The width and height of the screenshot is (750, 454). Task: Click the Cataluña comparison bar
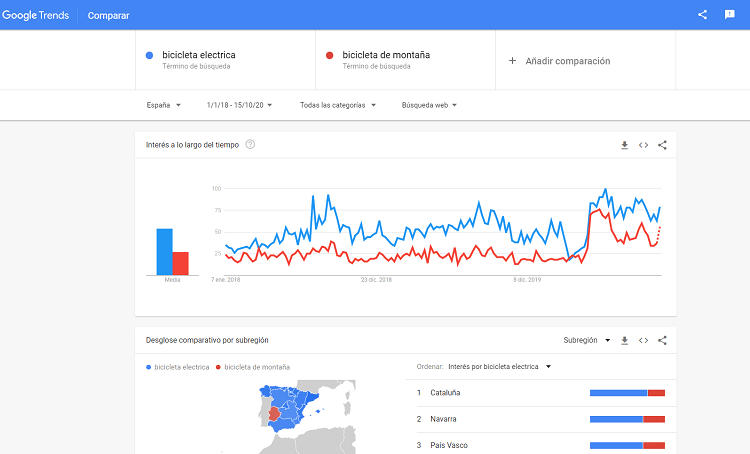click(x=627, y=393)
